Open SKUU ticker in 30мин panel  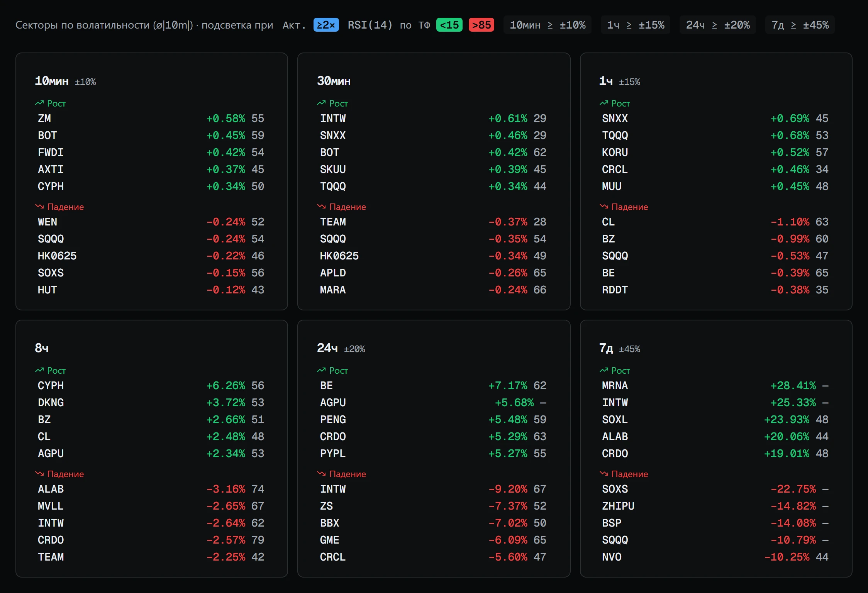tap(333, 169)
